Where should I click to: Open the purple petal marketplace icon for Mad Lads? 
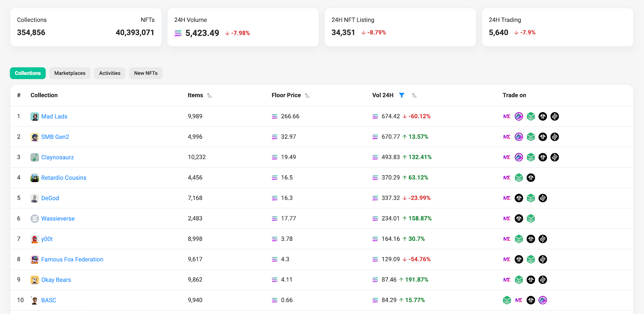(x=519, y=117)
